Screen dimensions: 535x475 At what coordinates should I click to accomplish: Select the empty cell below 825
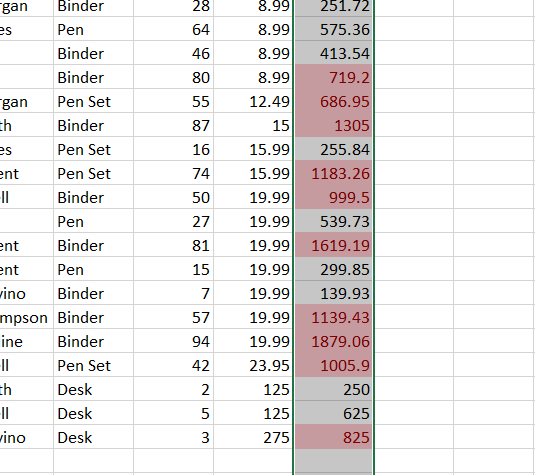coord(333,461)
